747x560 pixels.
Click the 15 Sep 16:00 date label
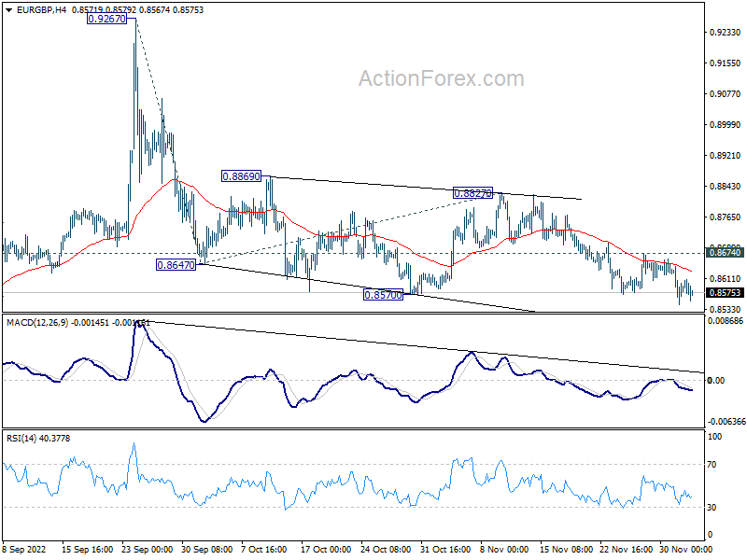88,550
